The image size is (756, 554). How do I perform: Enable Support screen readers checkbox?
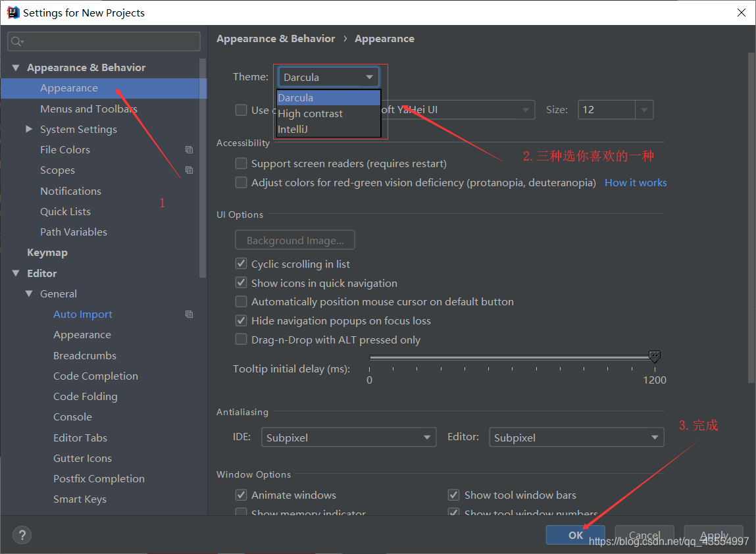pos(241,163)
